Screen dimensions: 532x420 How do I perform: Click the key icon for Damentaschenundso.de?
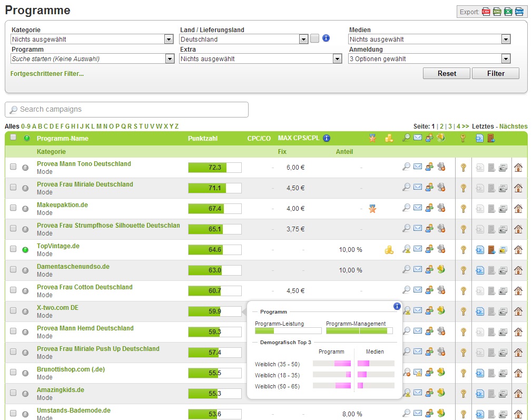tap(463, 270)
